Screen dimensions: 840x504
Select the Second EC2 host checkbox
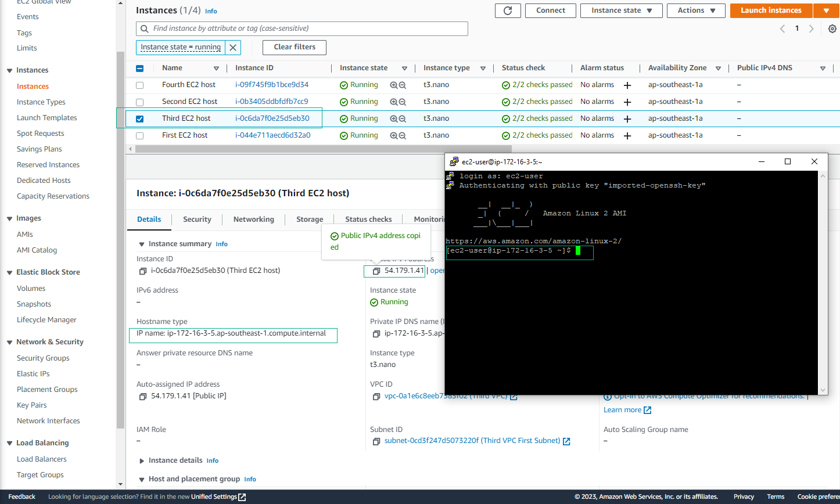pyautogui.click(x=139, y=102)
